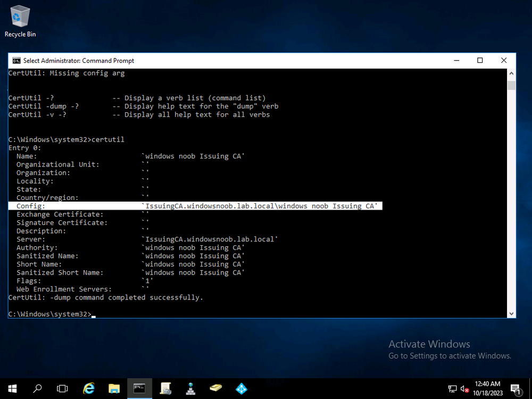Close the Command Prompt window
Image resolution: width=532 pixels, height=399 pixels.
click(x=504, y=61)
